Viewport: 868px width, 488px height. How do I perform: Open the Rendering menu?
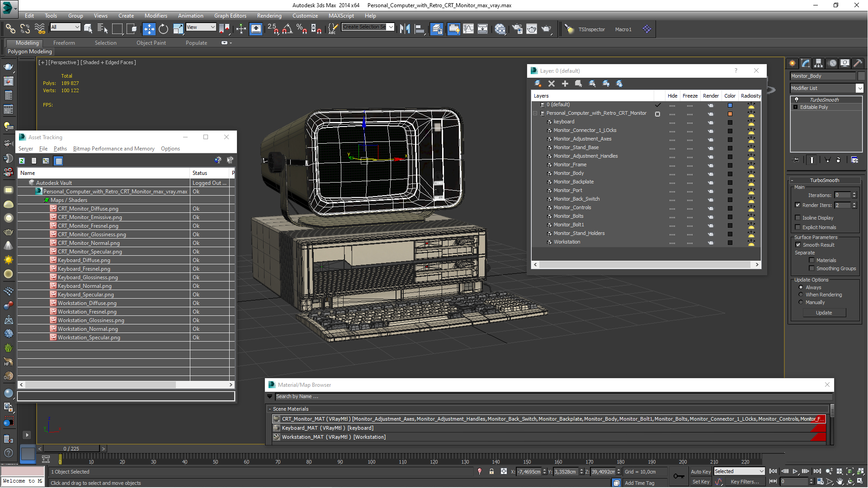pos(269,15)
